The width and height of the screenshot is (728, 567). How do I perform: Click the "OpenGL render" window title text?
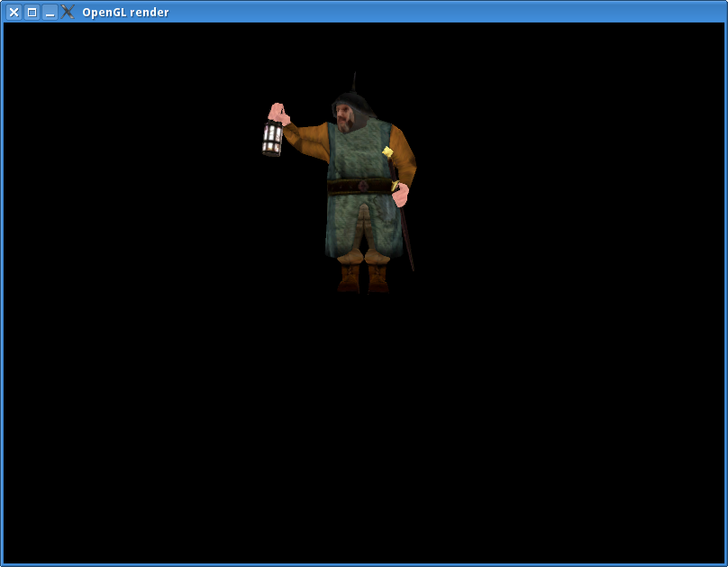125,13
